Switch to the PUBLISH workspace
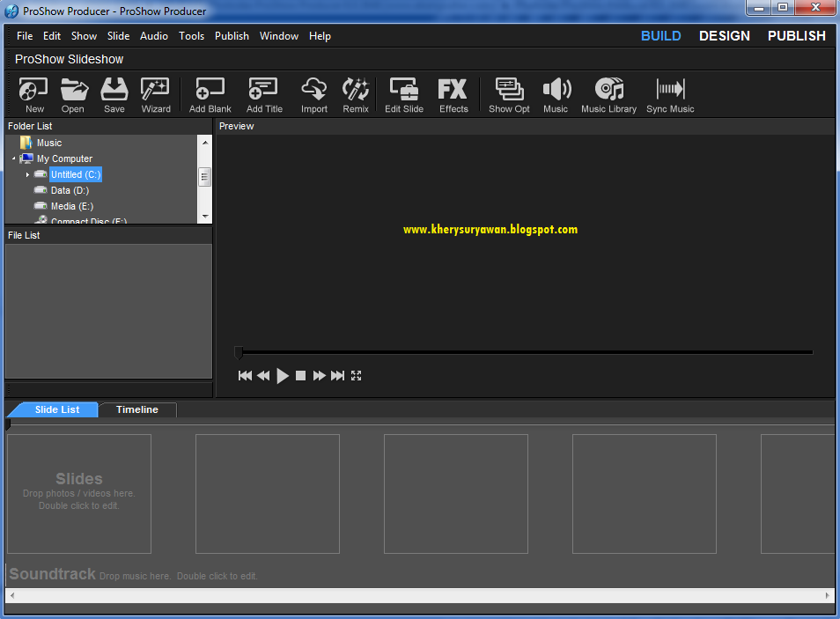This screenshot has width=840, height=619. 797,36
